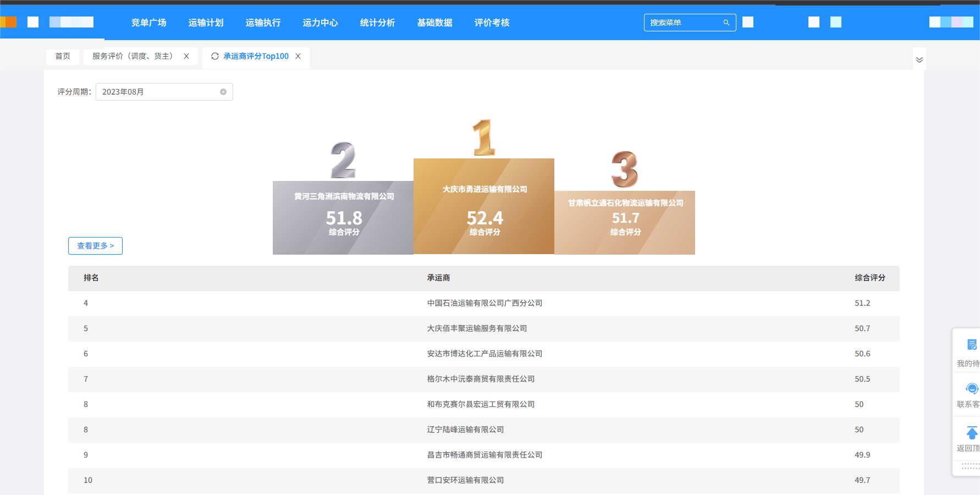Open 我的待办 floating panel icon
The image size is (980, 495).
pos(972,345)
